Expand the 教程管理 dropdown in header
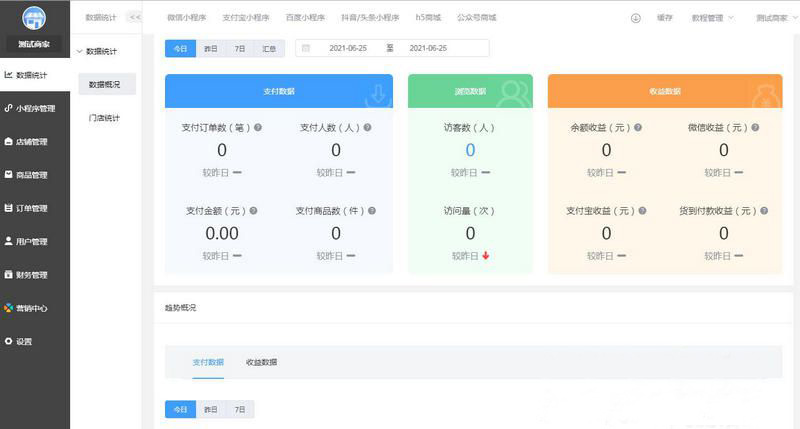The image size is (800, 429). (712, 18)
